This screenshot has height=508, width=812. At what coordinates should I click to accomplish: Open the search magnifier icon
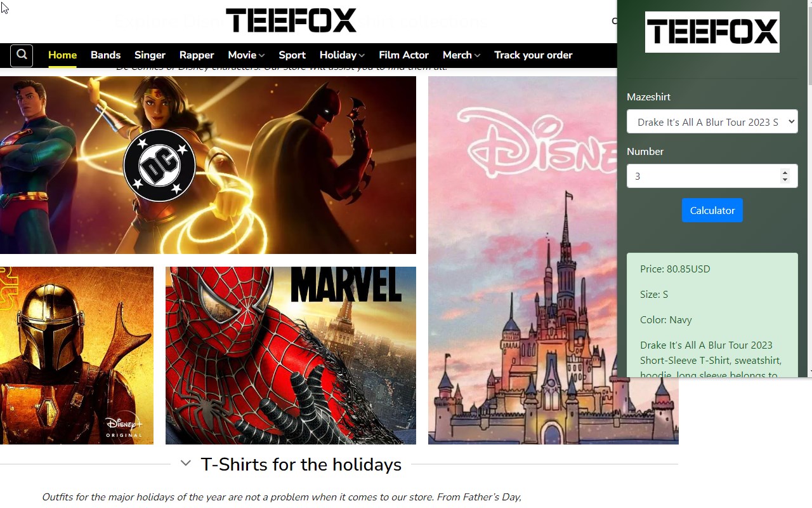click(22, 55)
